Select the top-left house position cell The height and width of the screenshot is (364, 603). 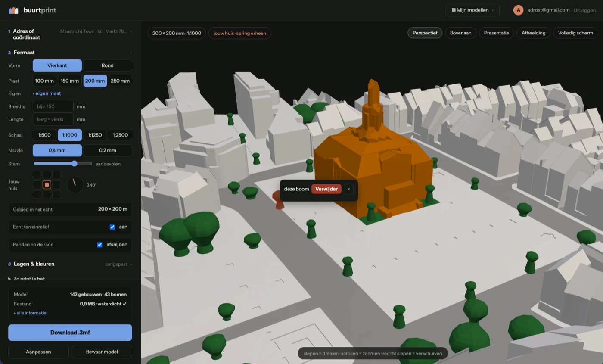(x=37, y=175)
